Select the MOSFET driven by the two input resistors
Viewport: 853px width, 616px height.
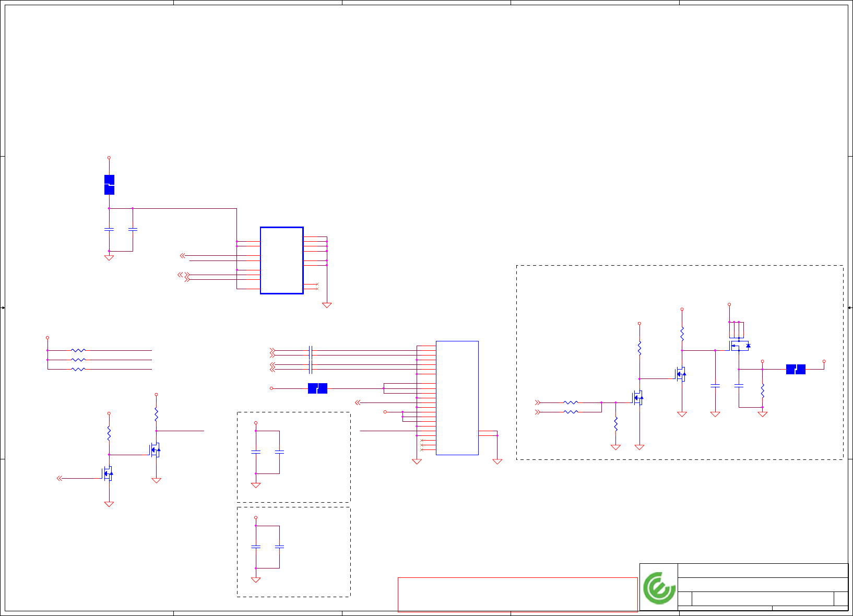pyautogui.click(x=637, y=398)
